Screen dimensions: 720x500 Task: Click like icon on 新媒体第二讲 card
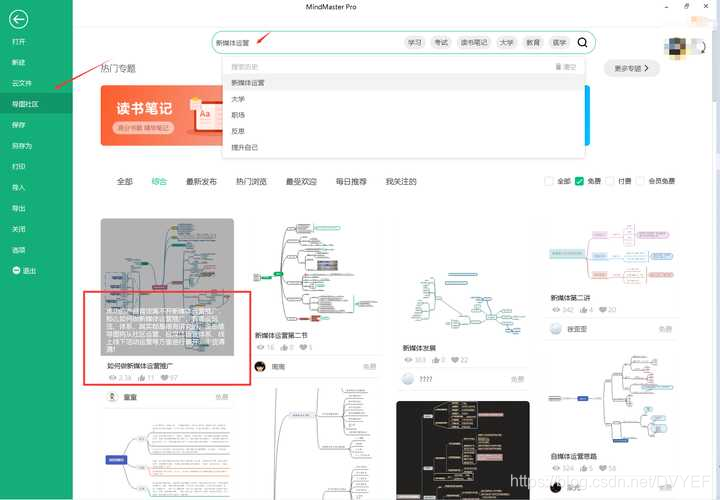click(x=584, y=310)
